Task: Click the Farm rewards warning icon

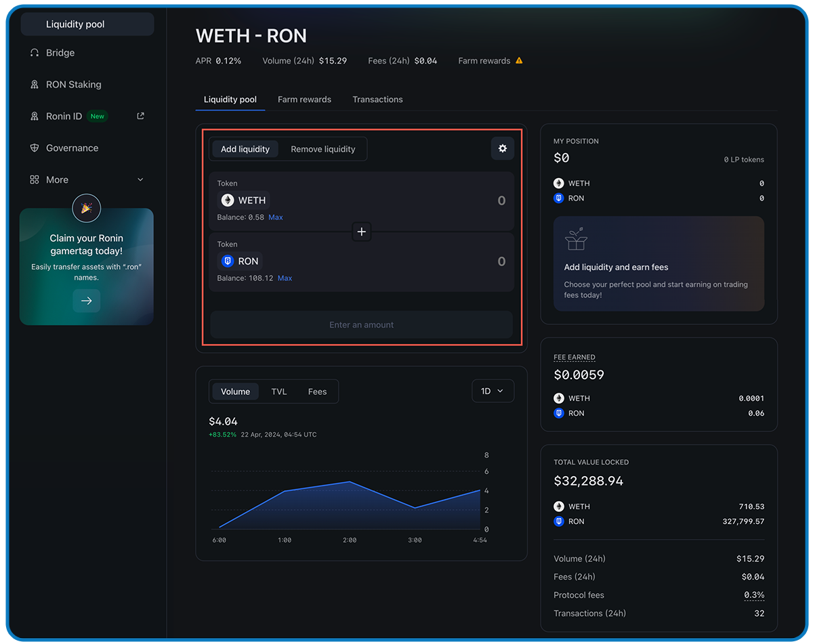Action: [519, 60]
